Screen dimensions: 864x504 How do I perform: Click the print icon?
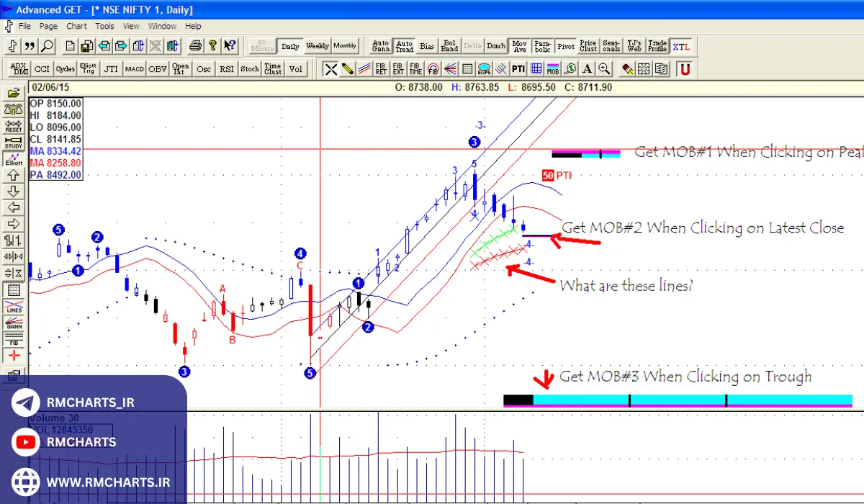[194, 46]
